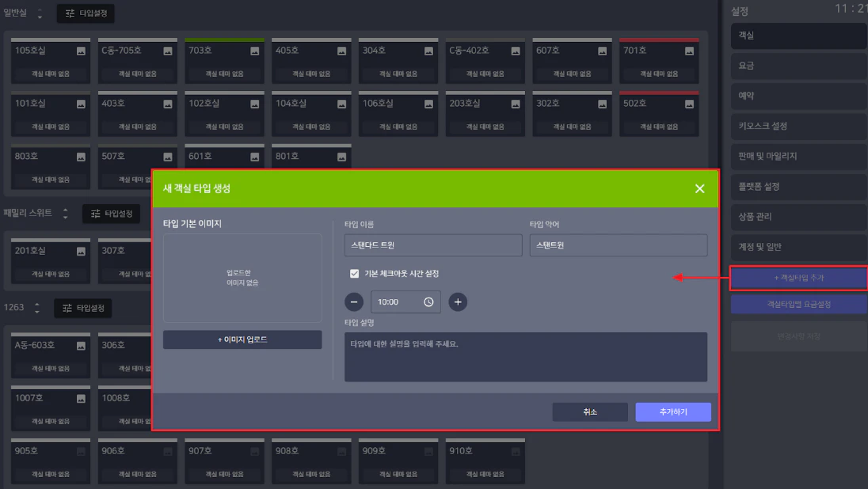Open 타입설정 for 1263 type
868x489 pixels.
click(x=83, y=308)
